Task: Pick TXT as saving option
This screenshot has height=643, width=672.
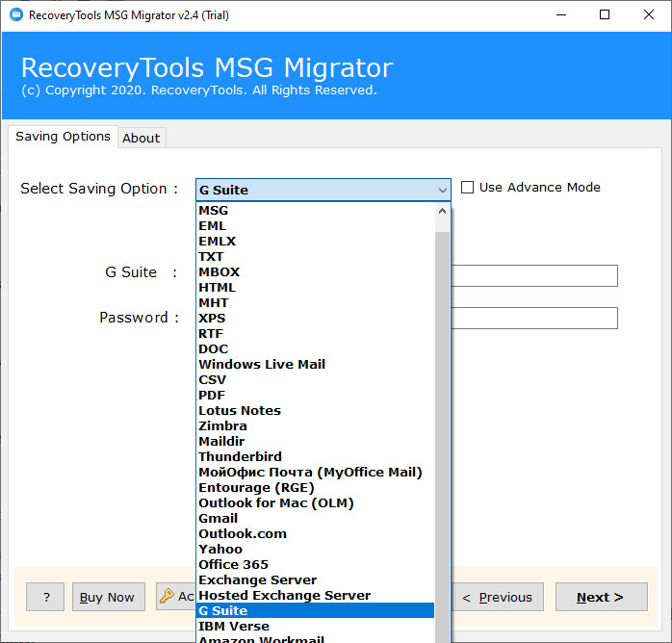Action: [x=316, y=257]
